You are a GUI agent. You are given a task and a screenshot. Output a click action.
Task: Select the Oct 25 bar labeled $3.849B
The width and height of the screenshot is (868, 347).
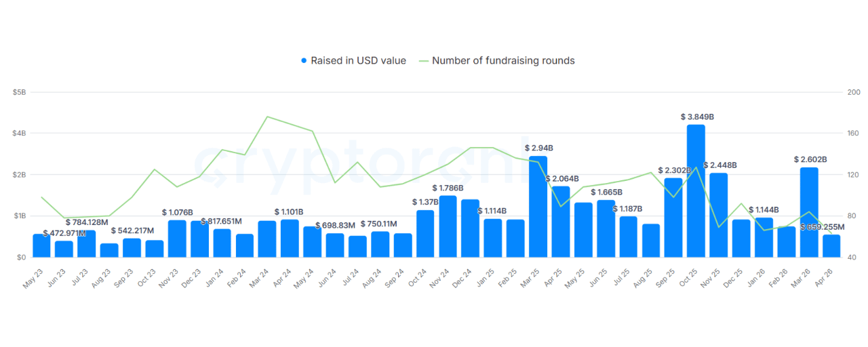click(696, 191)
